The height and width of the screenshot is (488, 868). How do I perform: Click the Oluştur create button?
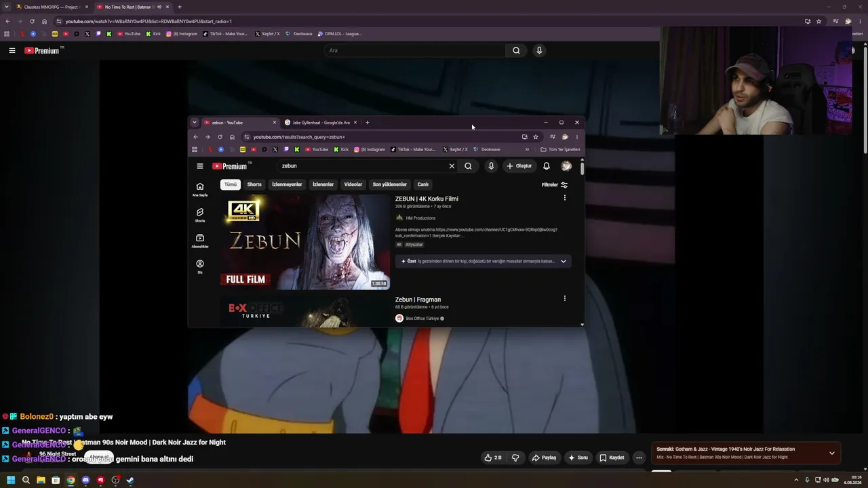point(519,166)
